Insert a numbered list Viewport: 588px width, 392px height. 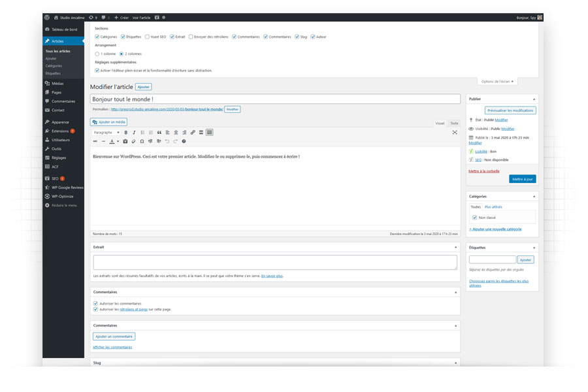[x=151, y=133]
